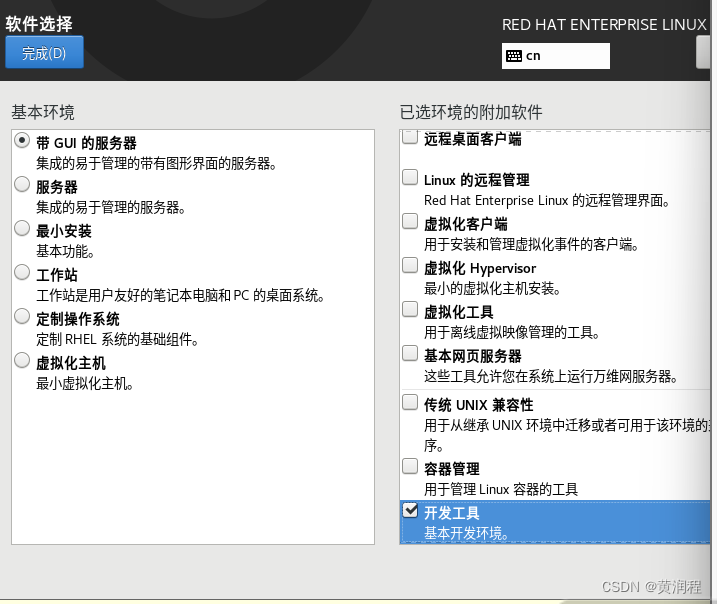Select the 服务器 environment radio button
The height and width of the screenshot is (604, 717).
click(x=22, y=184)
